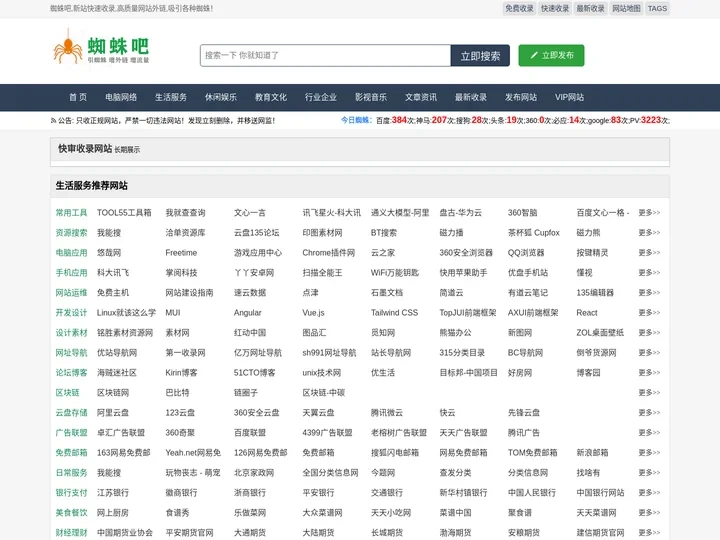Image resolution: width=720 pixels, height=540 pixels.
Task: Click 平安期货官网 site link
Action: (x=189, y=533)
